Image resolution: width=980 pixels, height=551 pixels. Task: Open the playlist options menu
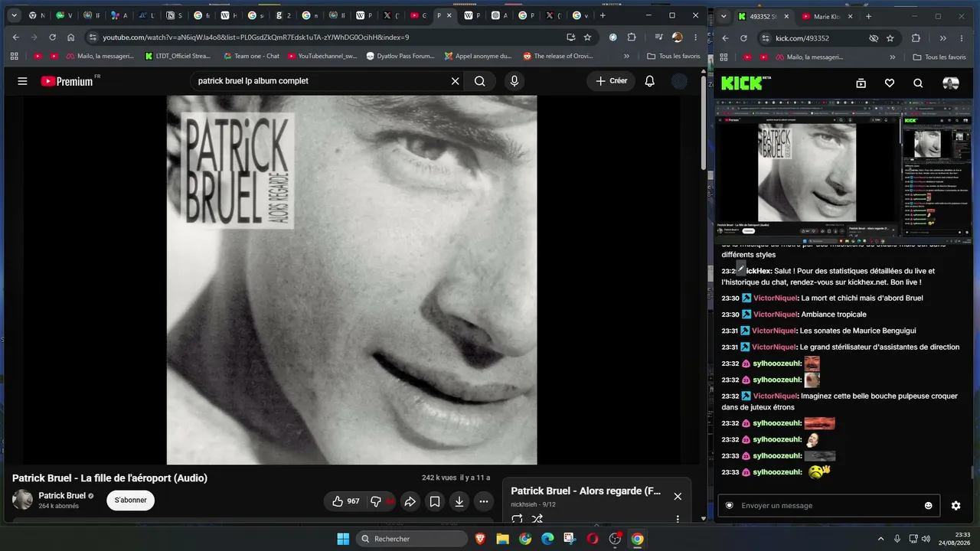[678, 519]
